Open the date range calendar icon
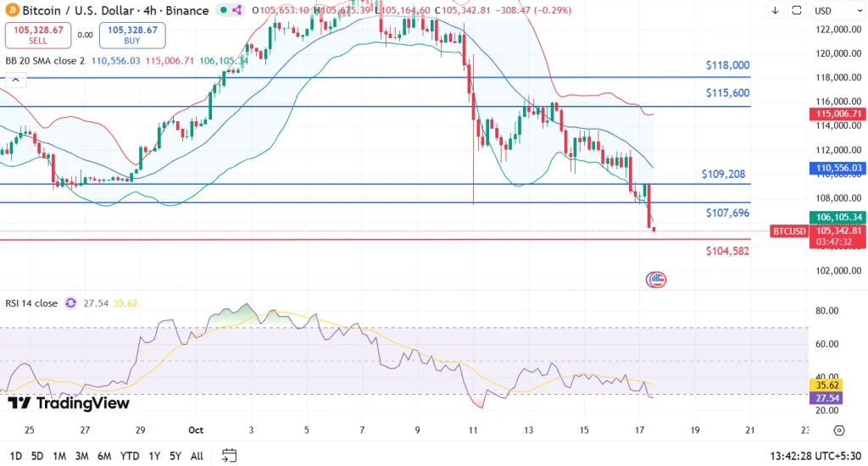This screenshot has height=466, width=868. click(x=228, y=456)
